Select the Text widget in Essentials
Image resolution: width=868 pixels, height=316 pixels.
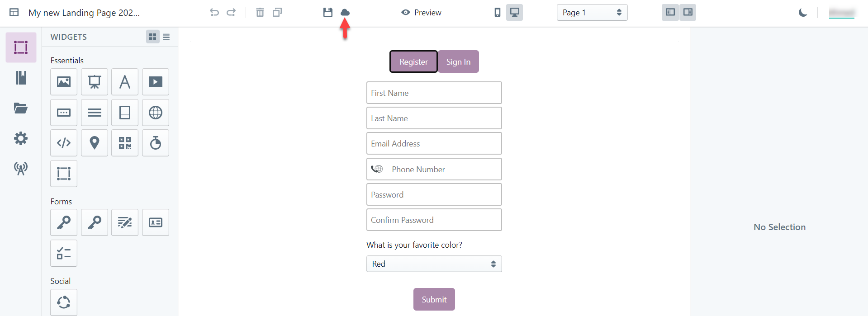click(x=124, y=82)
